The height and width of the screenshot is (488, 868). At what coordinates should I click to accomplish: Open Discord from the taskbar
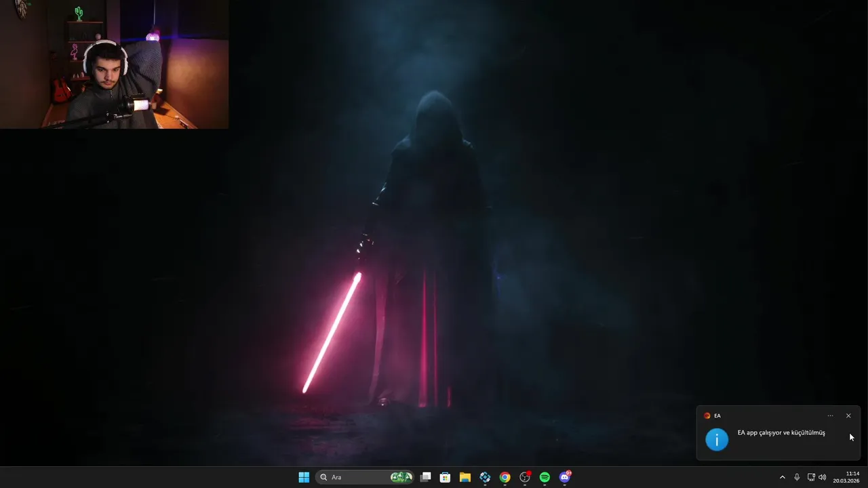(x=565, y=477)
